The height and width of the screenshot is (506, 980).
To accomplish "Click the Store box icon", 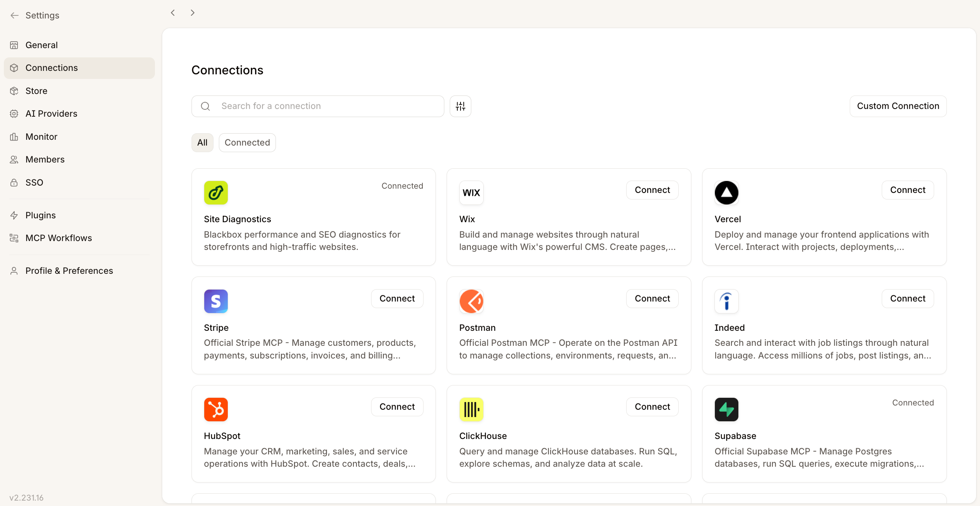I will (14, 91).
